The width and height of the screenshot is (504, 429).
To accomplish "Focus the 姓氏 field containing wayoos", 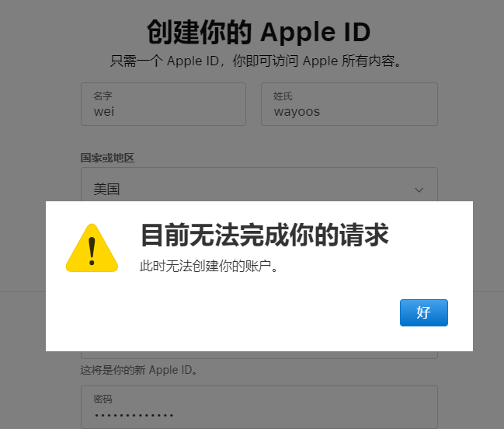I will [349, 104].
